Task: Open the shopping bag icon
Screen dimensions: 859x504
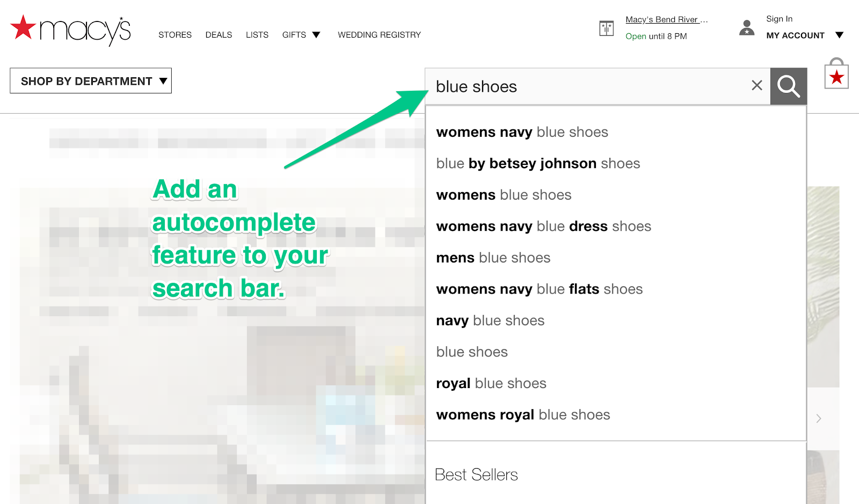Action: click(836, 74)
